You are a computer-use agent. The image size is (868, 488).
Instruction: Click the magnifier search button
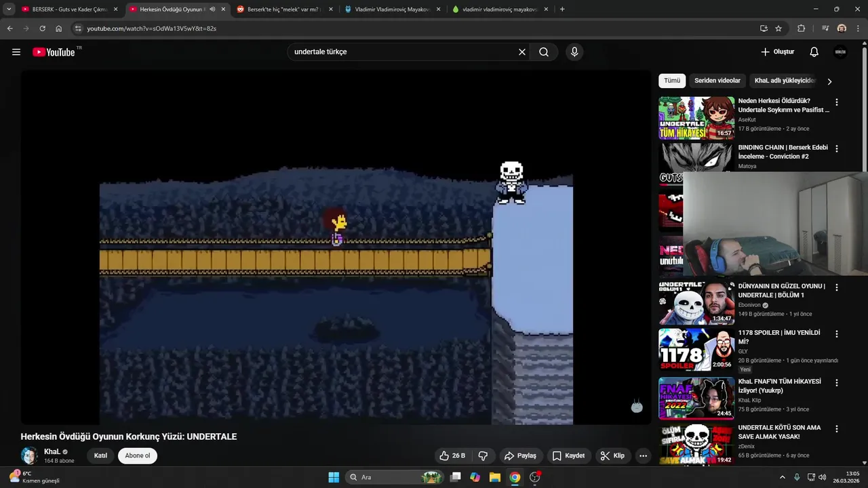coord(544,52)
